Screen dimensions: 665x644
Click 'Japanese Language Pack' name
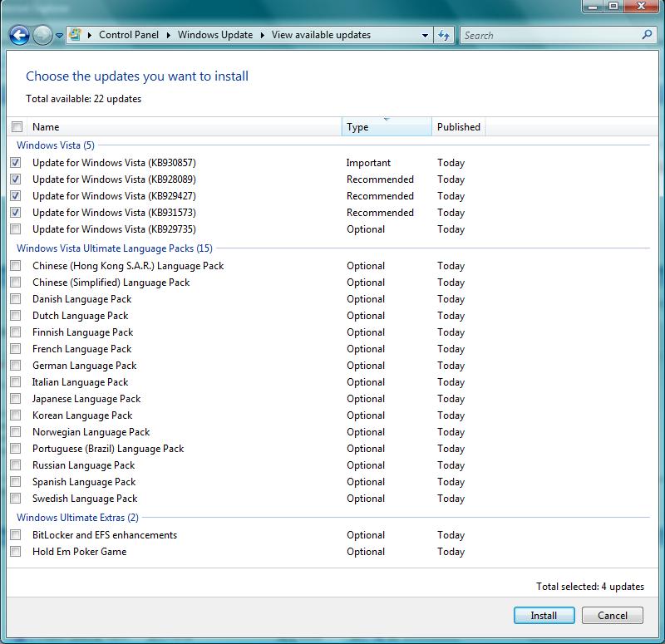[86, 399]
